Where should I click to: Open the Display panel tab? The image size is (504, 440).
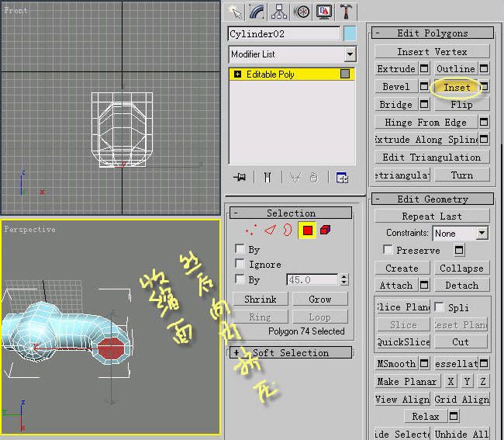point(324,12)
